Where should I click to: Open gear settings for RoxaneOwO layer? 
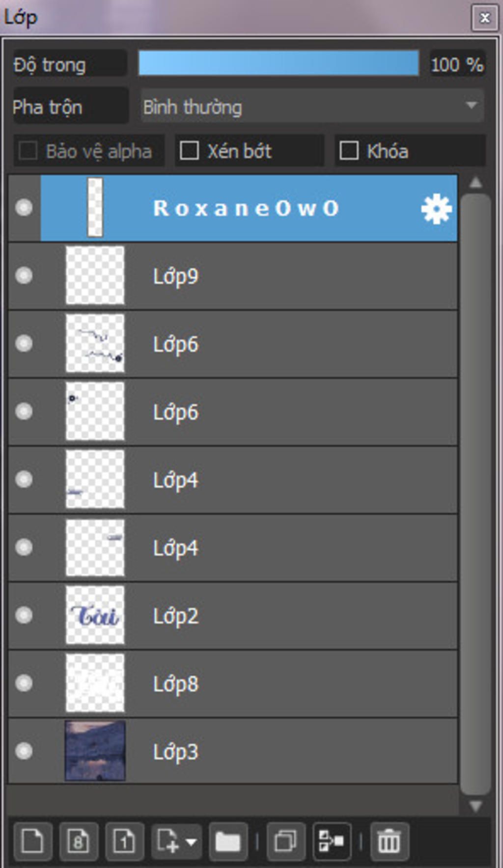[436, 209]
